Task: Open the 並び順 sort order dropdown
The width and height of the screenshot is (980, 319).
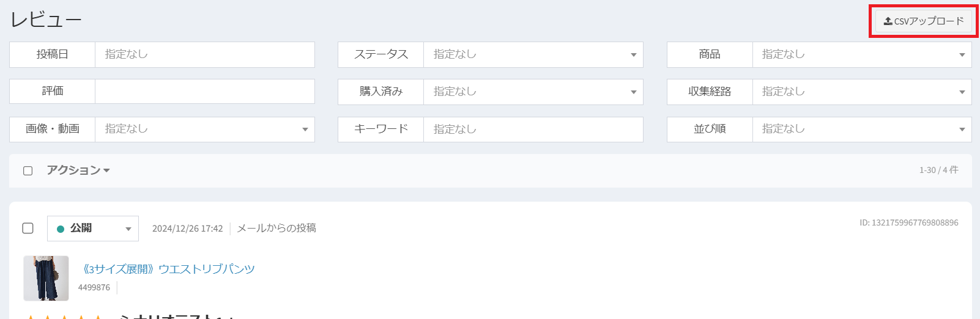Action: click(x=861, y=129)
